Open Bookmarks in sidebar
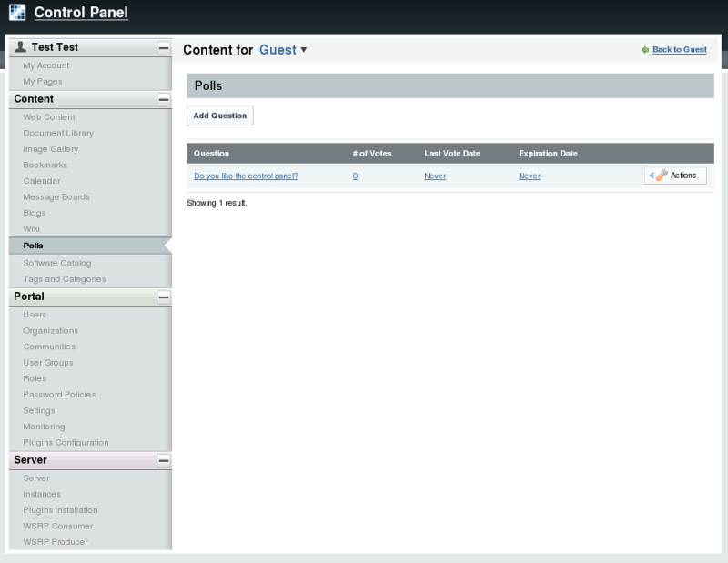Image resolution: width=728 pixels, height=563 pixels. point(45,165)
